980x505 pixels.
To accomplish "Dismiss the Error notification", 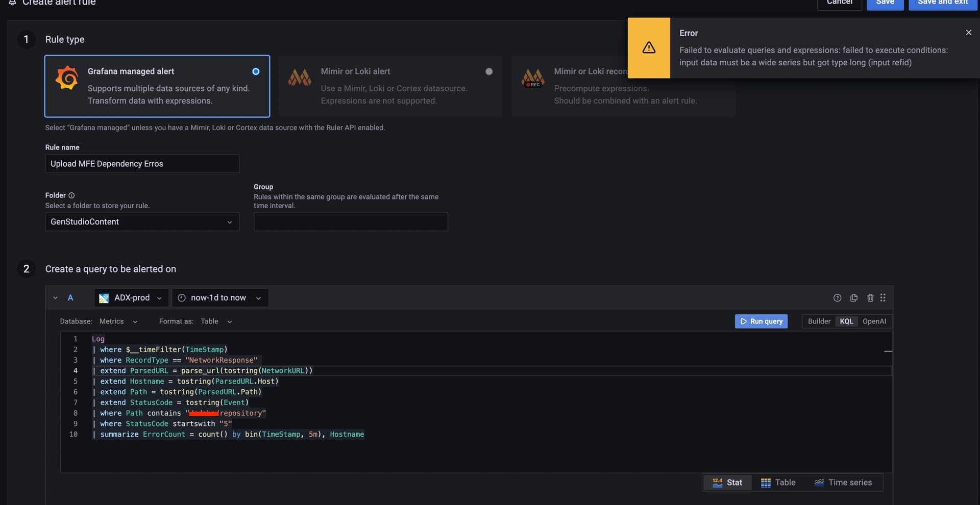I will 968,33.
